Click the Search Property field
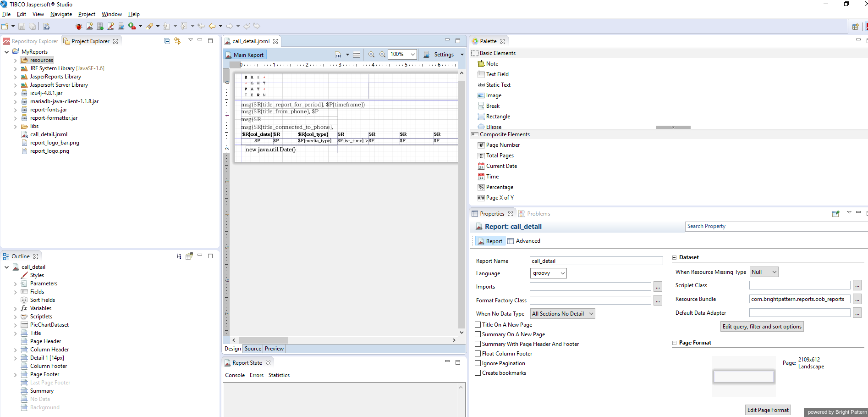The image size is (868, 417). [x=775, y=226]
